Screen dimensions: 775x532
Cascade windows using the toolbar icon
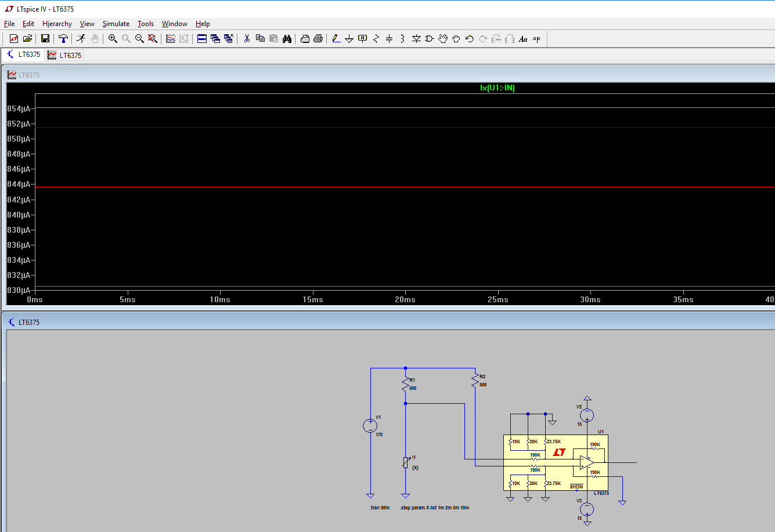pyautogui.click(x=215, y=39)
